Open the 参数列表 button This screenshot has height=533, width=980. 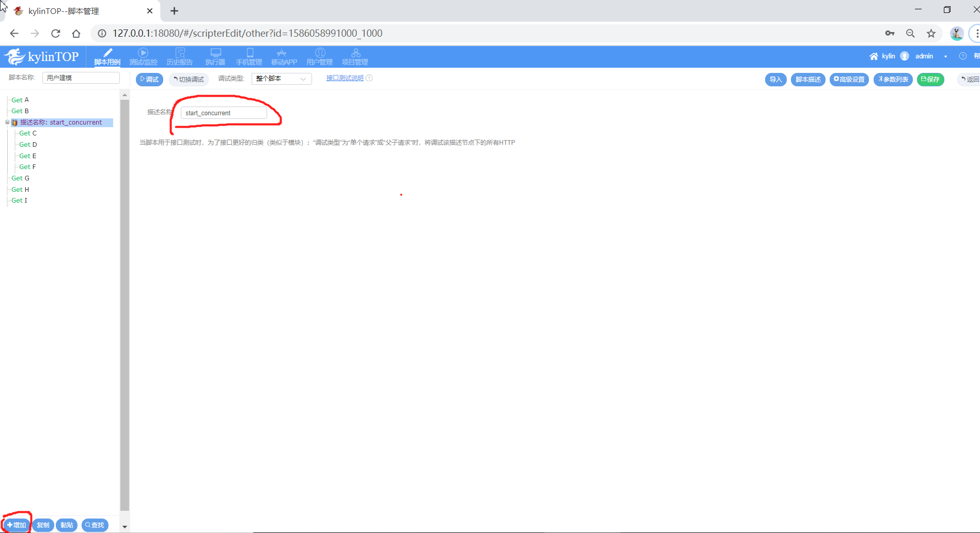[x=893, y=79]
